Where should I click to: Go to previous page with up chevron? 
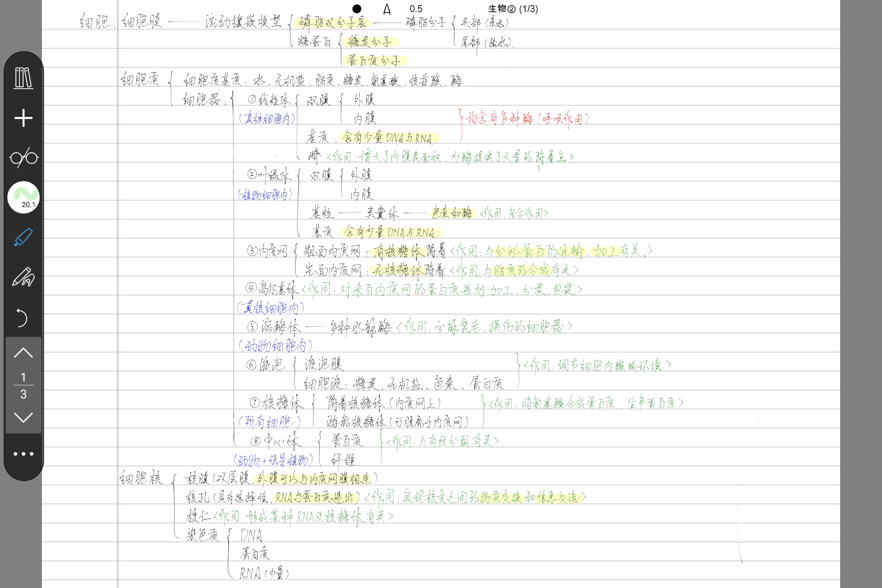coord(23,353)
